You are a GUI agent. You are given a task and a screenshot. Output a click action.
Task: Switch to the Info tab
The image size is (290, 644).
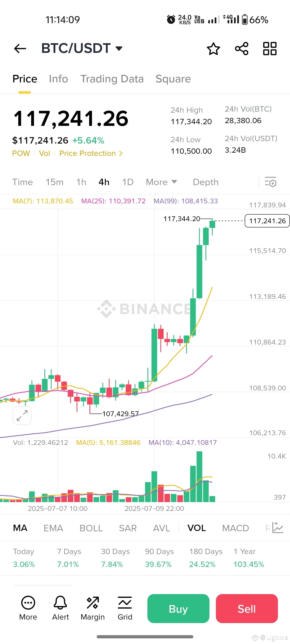point(58,79)
